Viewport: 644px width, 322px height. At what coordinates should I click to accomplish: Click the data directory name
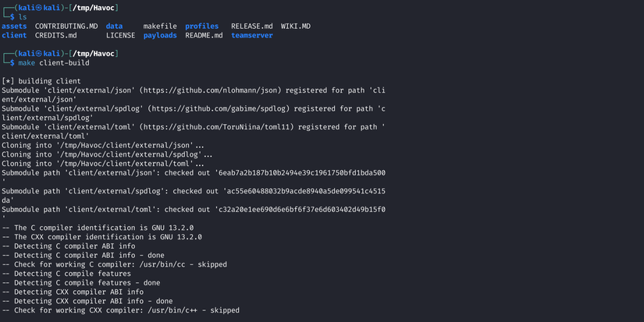coord(114,26)
